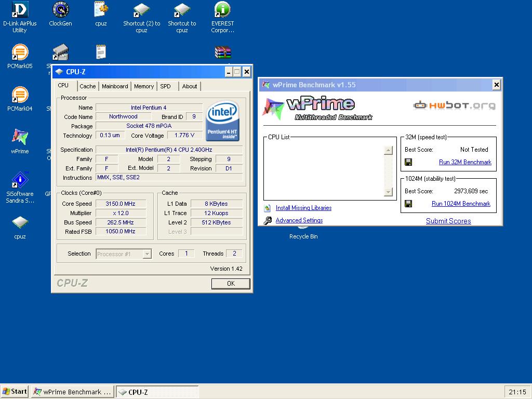Viewport: 532px width, 399px height.
Task: Switch to the Memory tab in CPU-Z
Action: (144, 86)
